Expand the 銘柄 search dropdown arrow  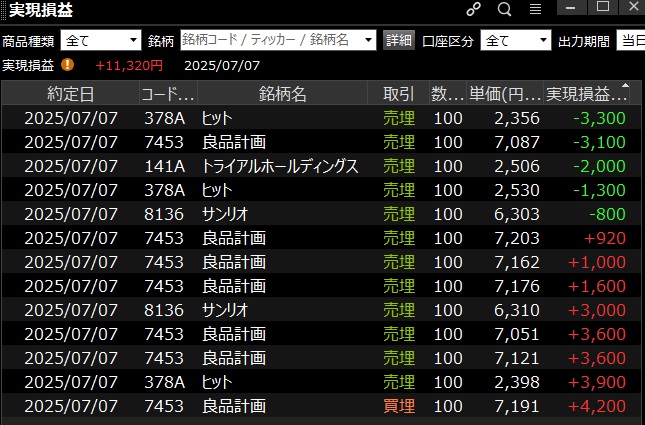pyautogui.click(x=368, y=40)
